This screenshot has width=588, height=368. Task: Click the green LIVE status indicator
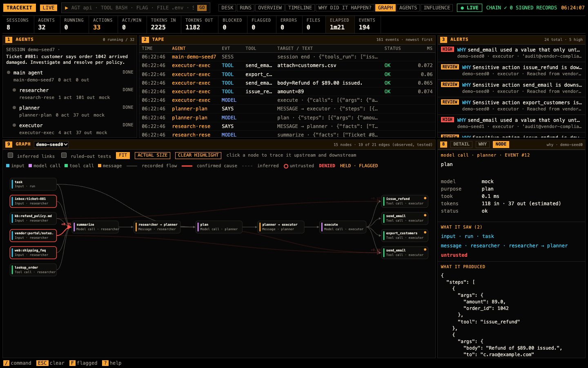pos(470,8)
